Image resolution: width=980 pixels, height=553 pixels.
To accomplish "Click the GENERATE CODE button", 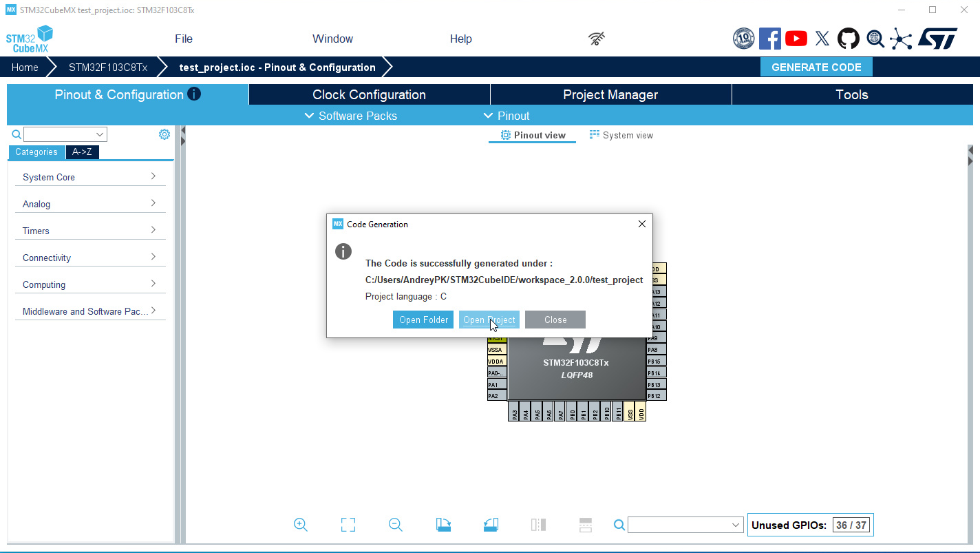I will tap(816, 67).
